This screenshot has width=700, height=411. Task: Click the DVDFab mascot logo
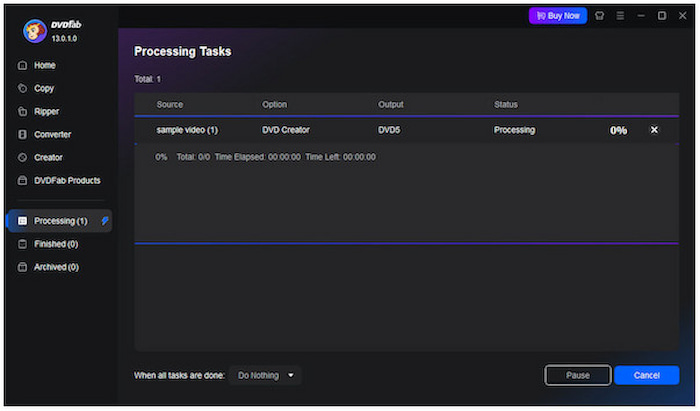click(x=34, y=31)
